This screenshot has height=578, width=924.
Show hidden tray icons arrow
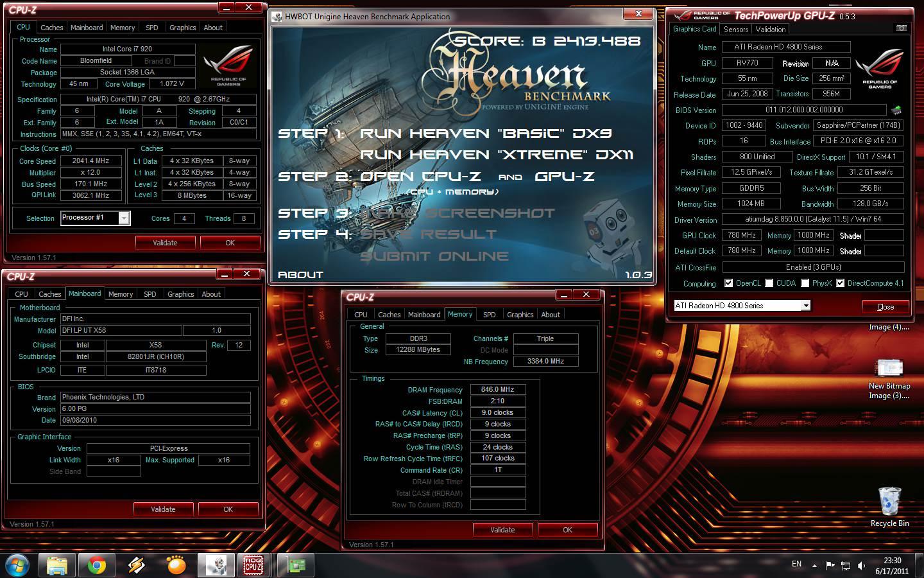coord(815,565)
